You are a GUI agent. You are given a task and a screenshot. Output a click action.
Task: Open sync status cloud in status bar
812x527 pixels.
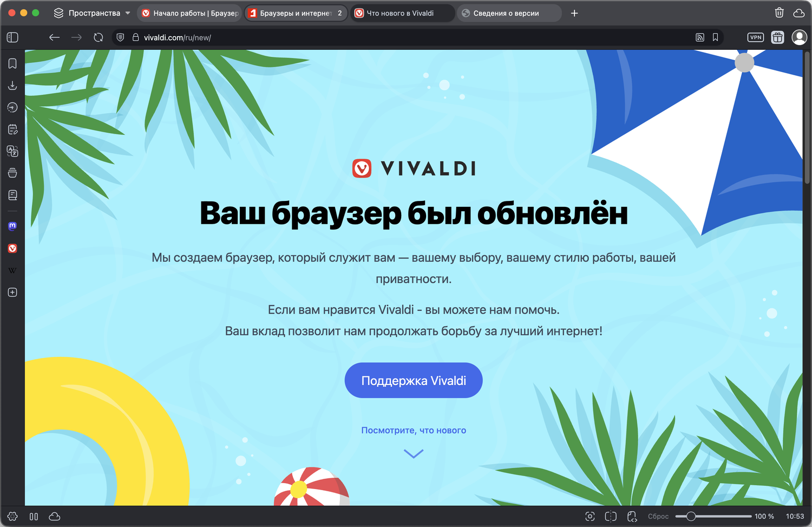pyautogui.click(x=55, y=517)
